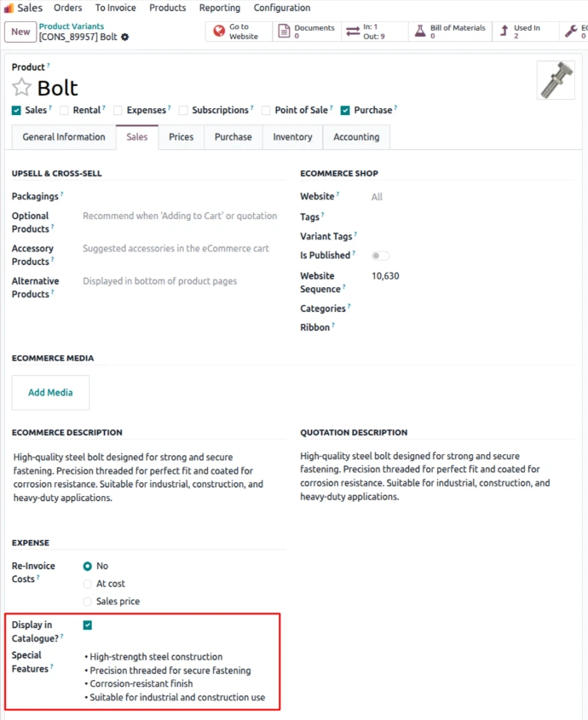This screenshot has width=588, height=720.
Task: Click the Used In arrow icon
Action: [504, 32]
